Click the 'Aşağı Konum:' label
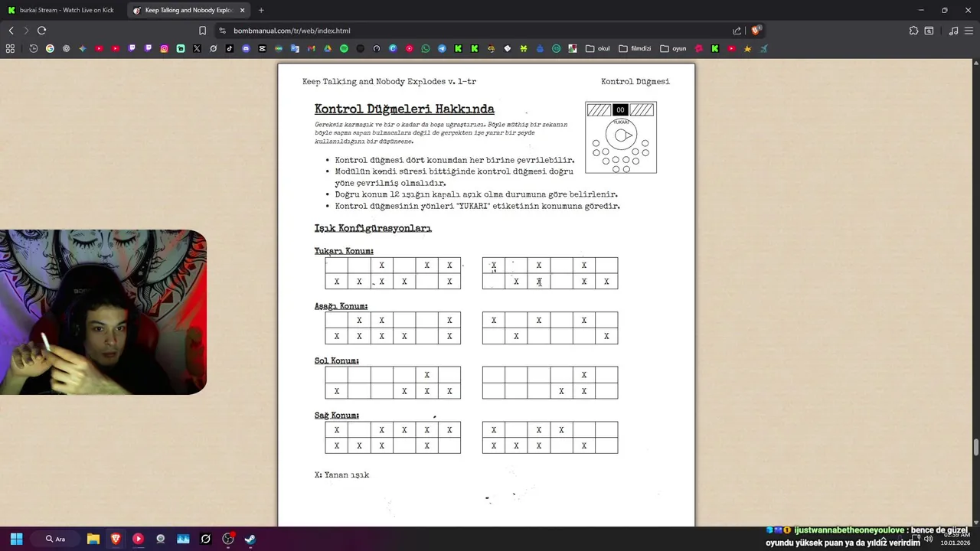Image resolution: width=980 pixels, height=551 pixels. (x=341, y=306)
